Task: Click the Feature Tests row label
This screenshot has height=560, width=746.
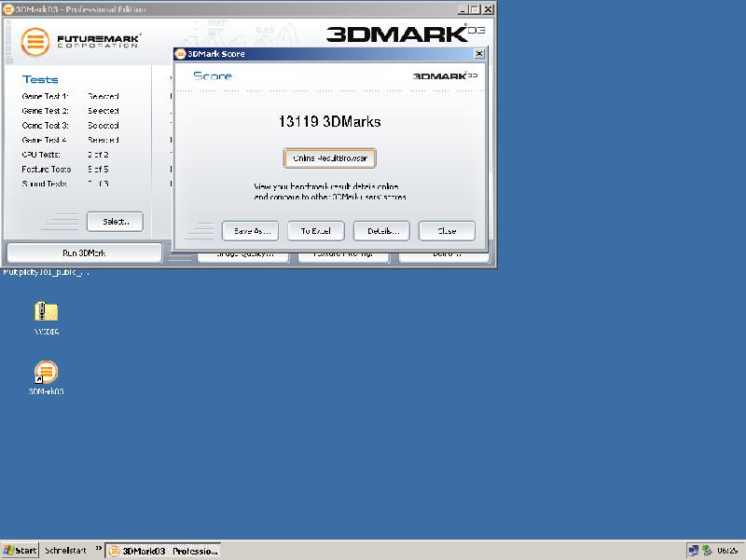Action: [46, 170]
